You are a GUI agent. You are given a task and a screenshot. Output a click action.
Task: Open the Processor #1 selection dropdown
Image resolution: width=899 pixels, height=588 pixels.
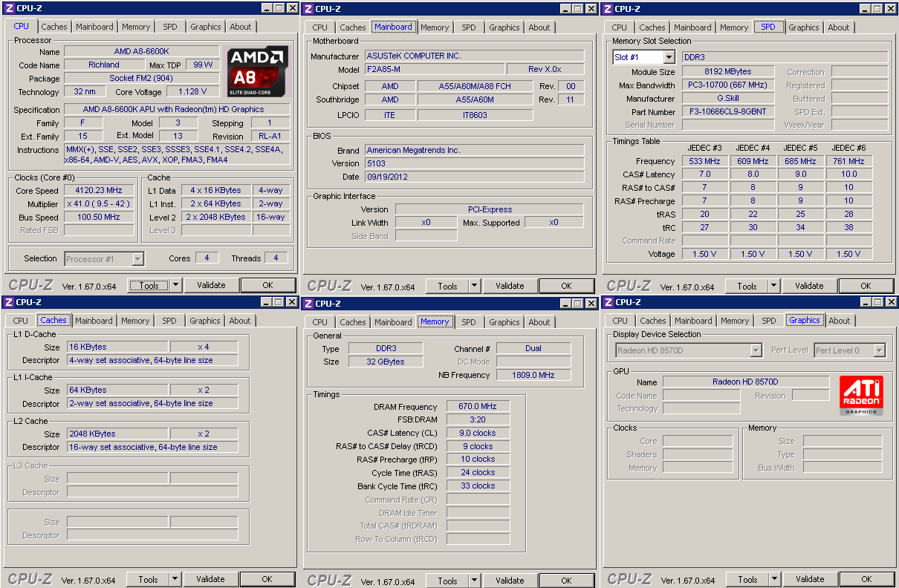(137, 258)
